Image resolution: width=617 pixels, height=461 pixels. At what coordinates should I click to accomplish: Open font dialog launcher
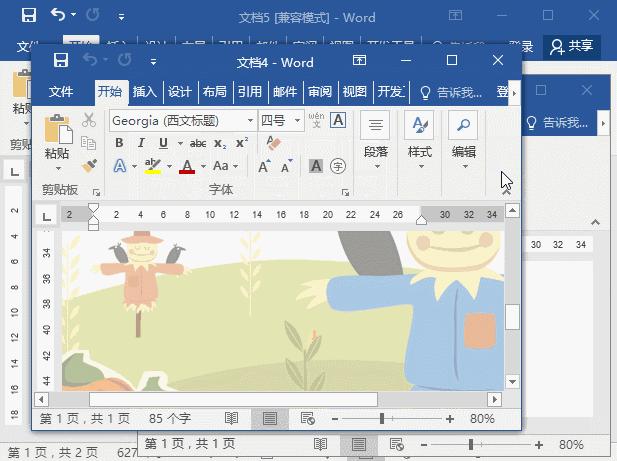pyautogui.click(x=345, y=193)
